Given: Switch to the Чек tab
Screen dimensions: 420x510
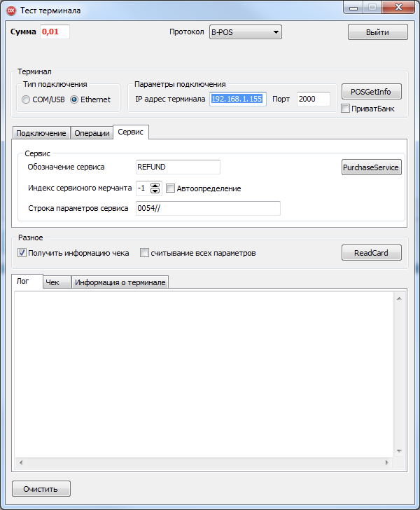Looking at the screenshot, I should pos(57,282).
